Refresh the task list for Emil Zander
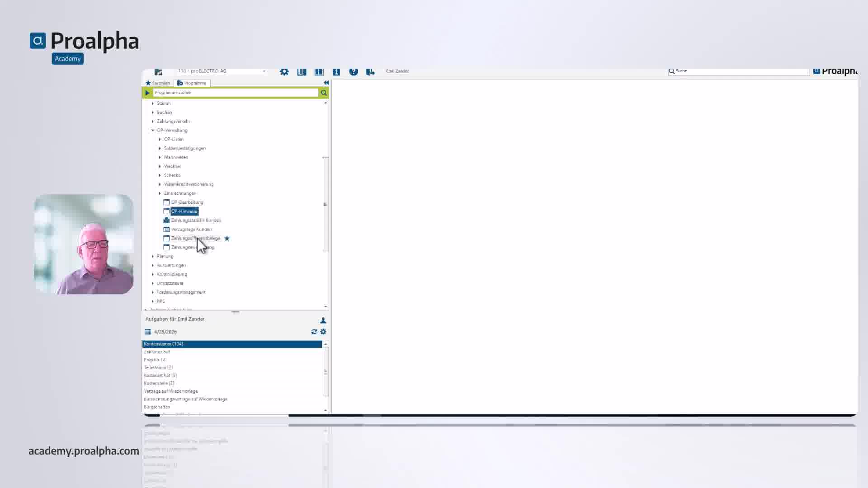 point(314,332)
